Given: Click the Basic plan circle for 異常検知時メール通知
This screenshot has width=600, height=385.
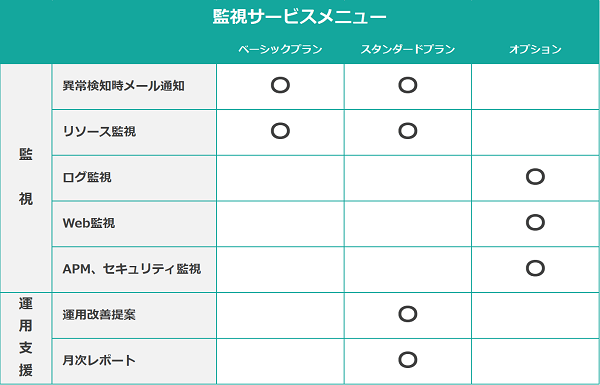Looking at the screenshot, I should pyautogui.click(x=280, y=85).
